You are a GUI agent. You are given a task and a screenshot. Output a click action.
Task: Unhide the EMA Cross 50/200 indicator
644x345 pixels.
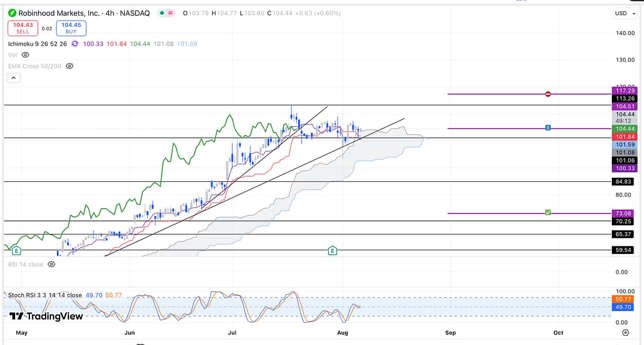pos(70,66)
